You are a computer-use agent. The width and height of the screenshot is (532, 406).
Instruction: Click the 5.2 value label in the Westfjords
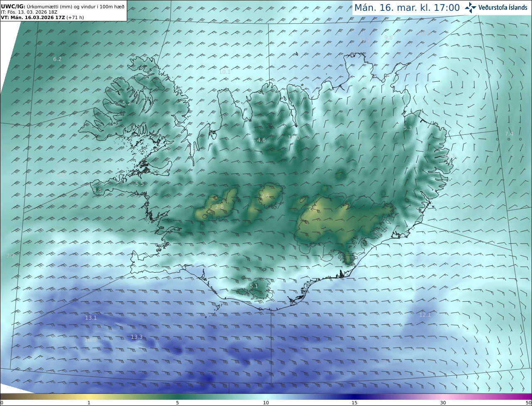click(127, 103)
